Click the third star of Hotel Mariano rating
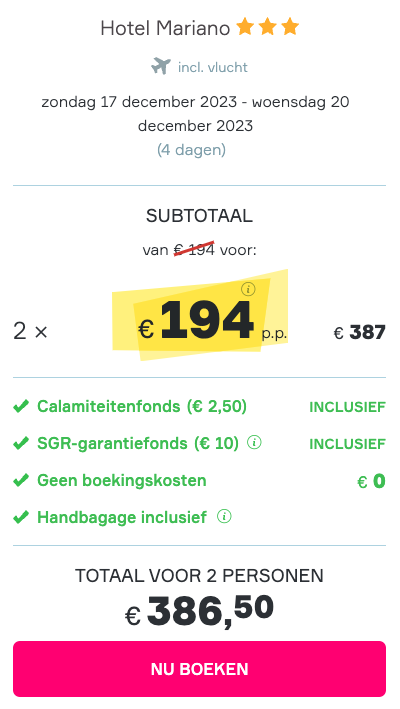Screen dimensions: 400x709 [290, 27]
